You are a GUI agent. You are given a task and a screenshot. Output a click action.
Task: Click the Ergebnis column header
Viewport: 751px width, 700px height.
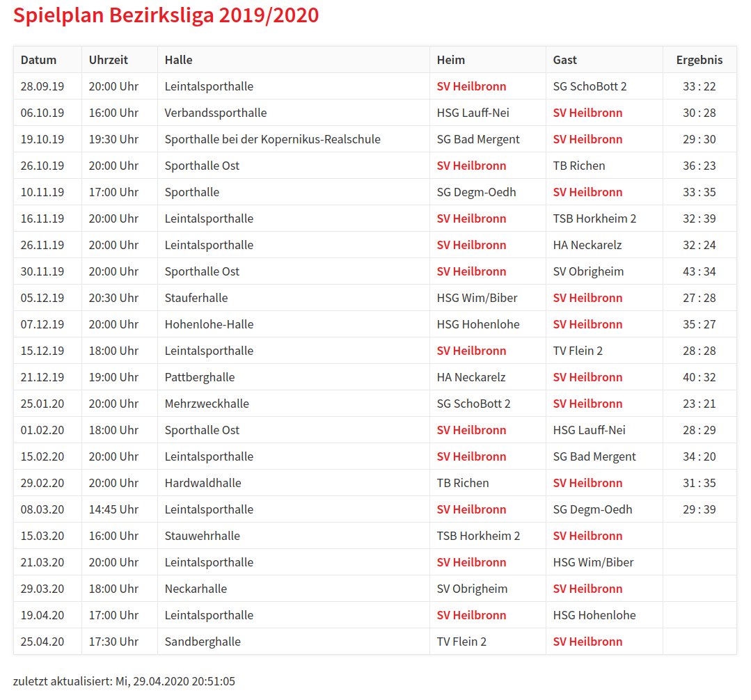tap(699, 60)
